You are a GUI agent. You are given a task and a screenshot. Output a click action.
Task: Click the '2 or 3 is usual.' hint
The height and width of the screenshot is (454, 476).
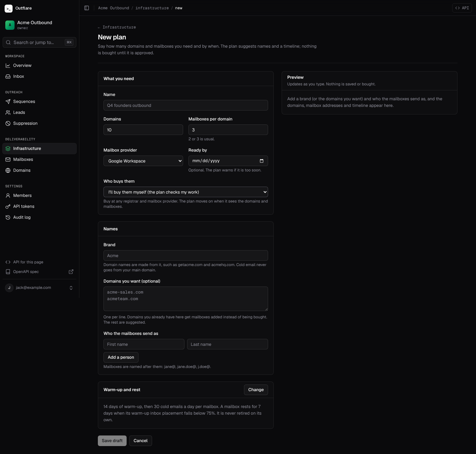click(x=202, y=139)
